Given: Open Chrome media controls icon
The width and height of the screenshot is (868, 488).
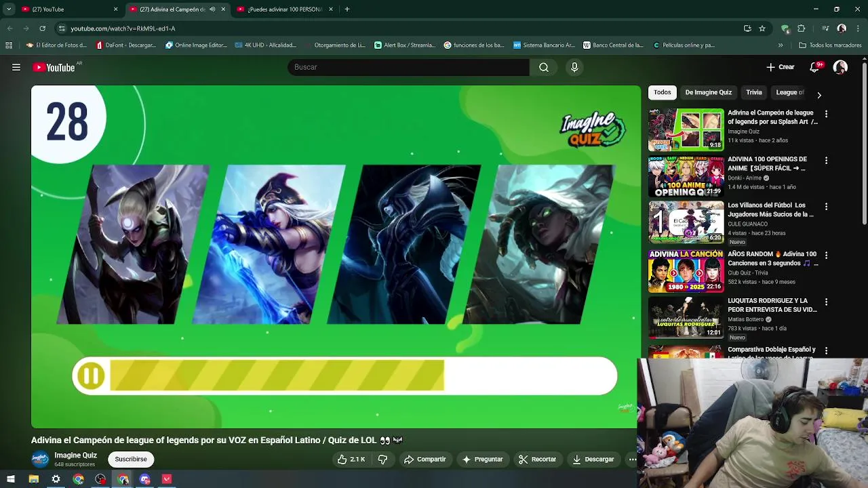Looking at the screenshot, I should [825, 28].
